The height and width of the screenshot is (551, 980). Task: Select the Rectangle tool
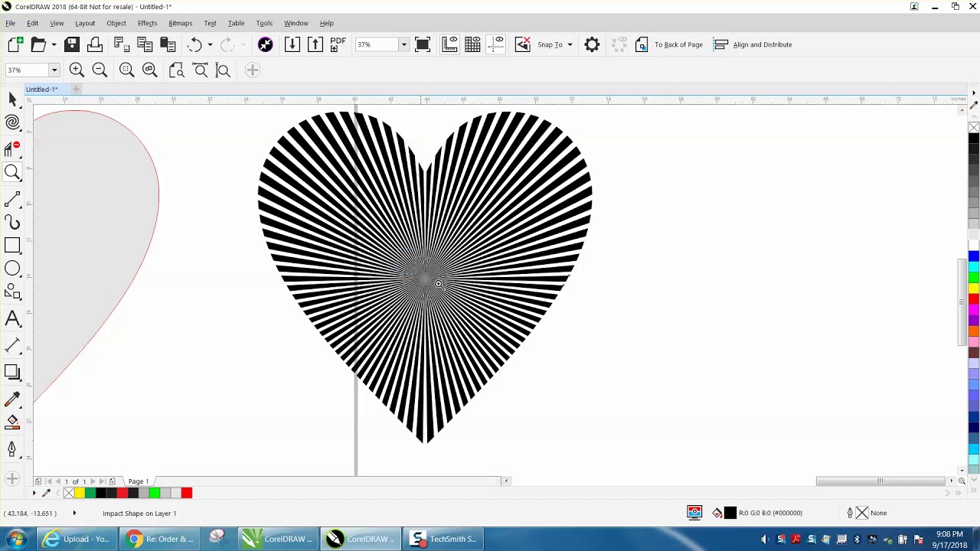pos(12,246)
